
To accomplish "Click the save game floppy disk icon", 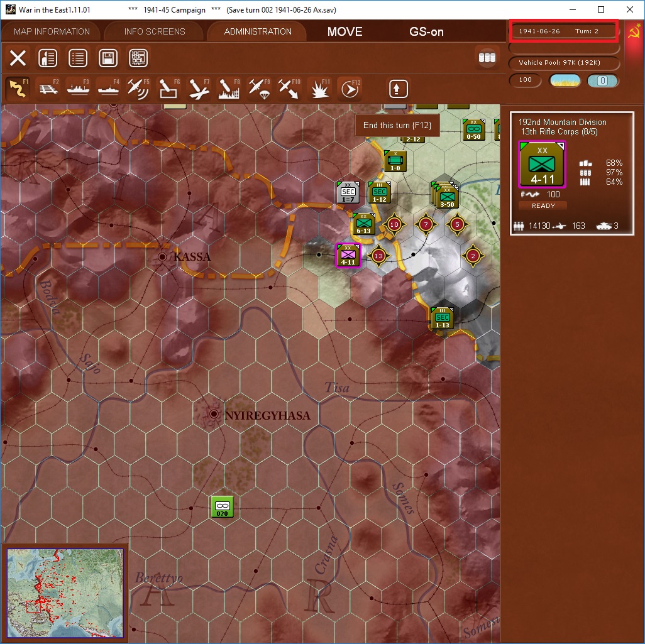I will coord(108,58).
